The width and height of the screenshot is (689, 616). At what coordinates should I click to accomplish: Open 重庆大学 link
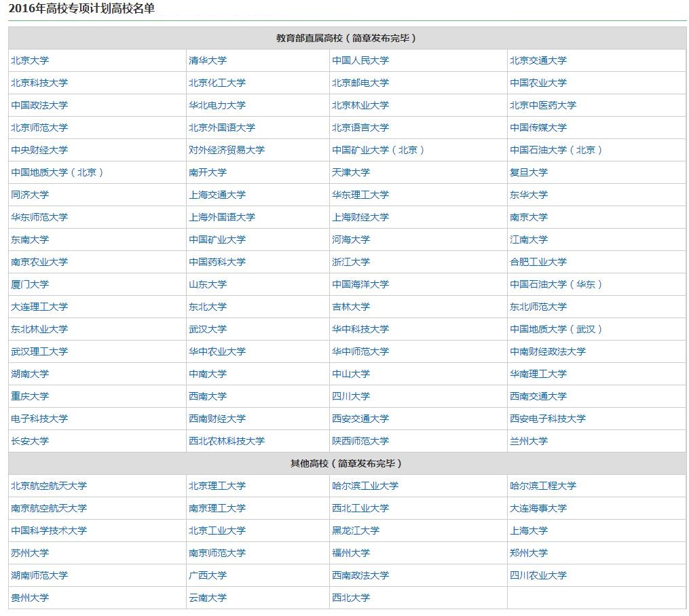(30, 396)
